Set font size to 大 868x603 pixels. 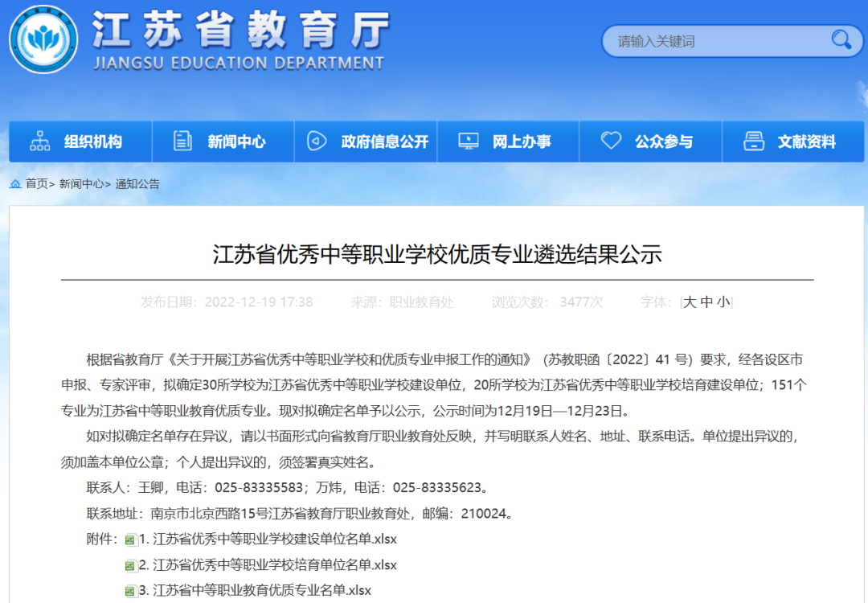tap(690, 301)
